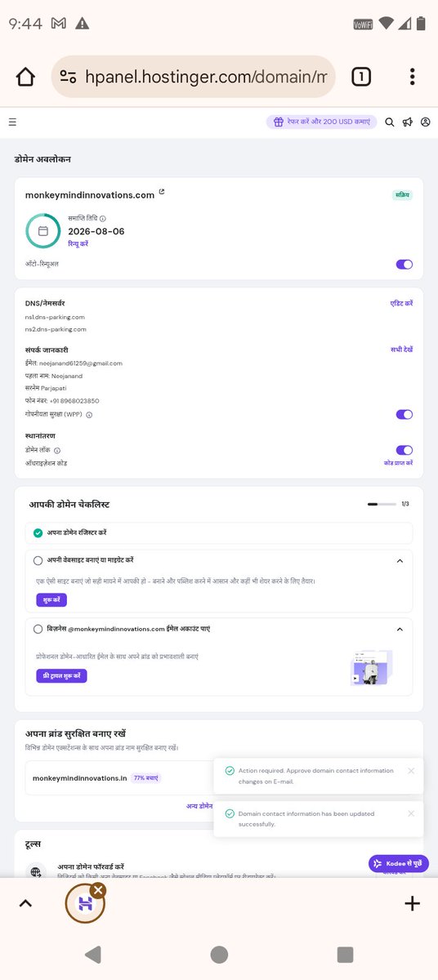Viewport: 438px width, 980px height.
Task: Tap the refer and earn 200 USD banner
Action: click(x=321, y=122)
